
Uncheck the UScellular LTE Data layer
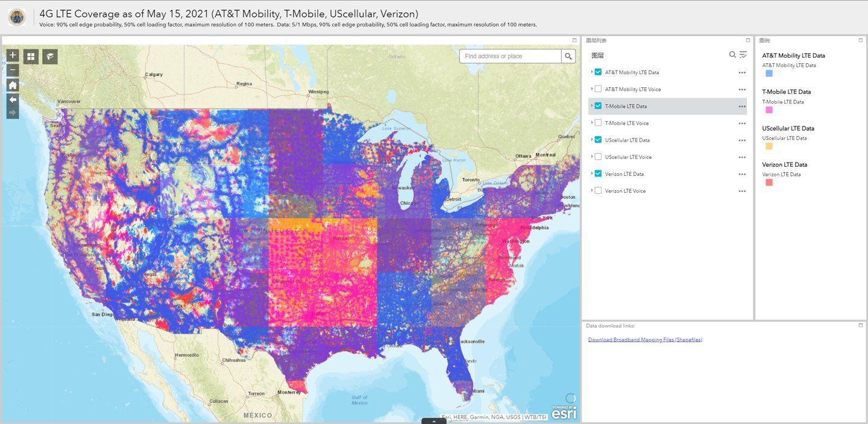(598, 140)
